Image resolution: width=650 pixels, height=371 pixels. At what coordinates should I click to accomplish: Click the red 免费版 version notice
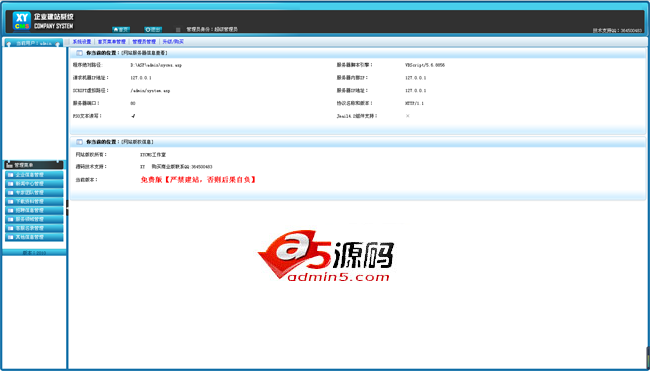click(x=198, y=179)
